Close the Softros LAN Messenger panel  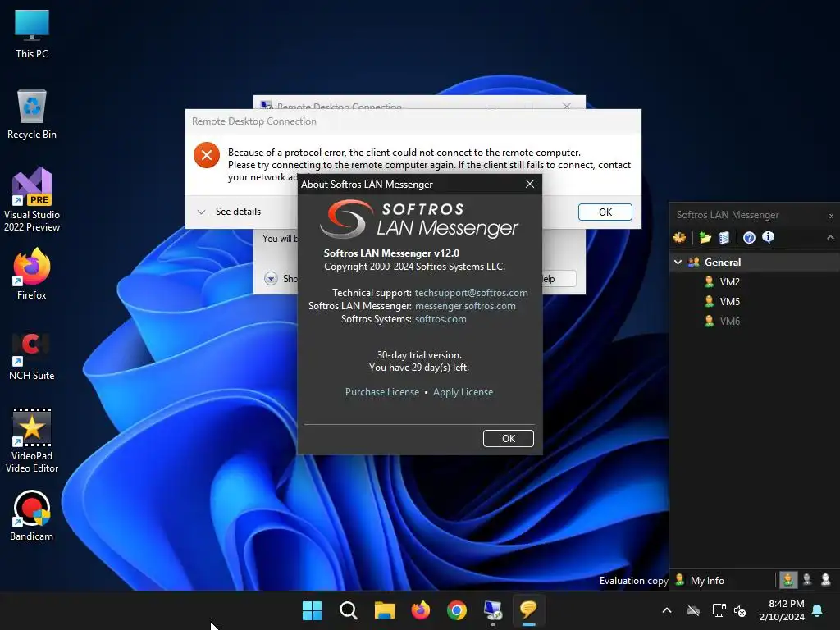tap(831, 216)
